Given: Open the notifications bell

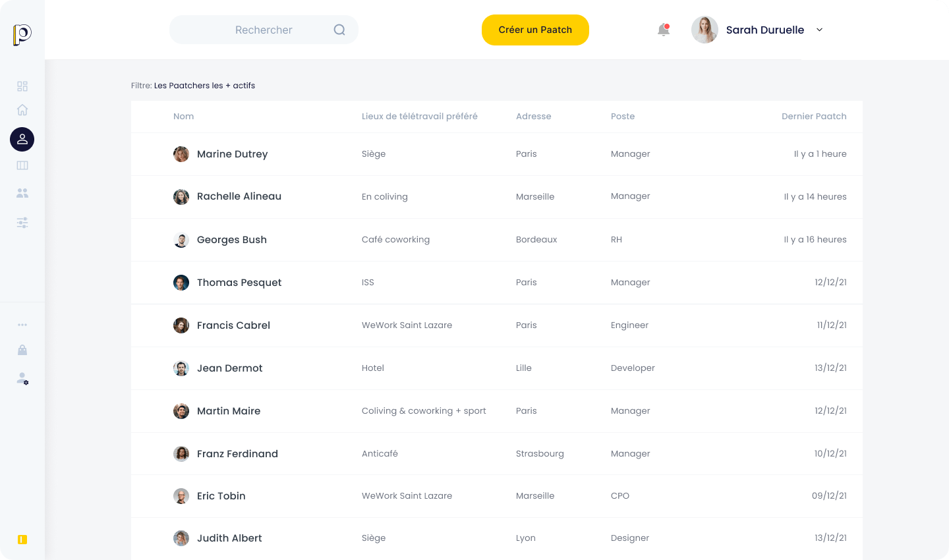Looking at the screenshot, I should pyautogui.click(x=664, y=30).
